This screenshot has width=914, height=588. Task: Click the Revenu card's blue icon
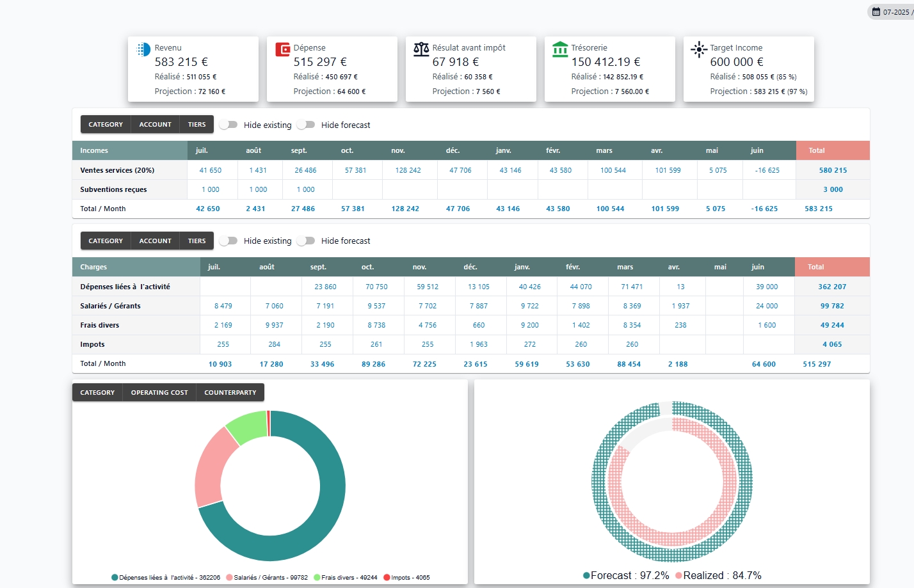[x=142, y=49]
